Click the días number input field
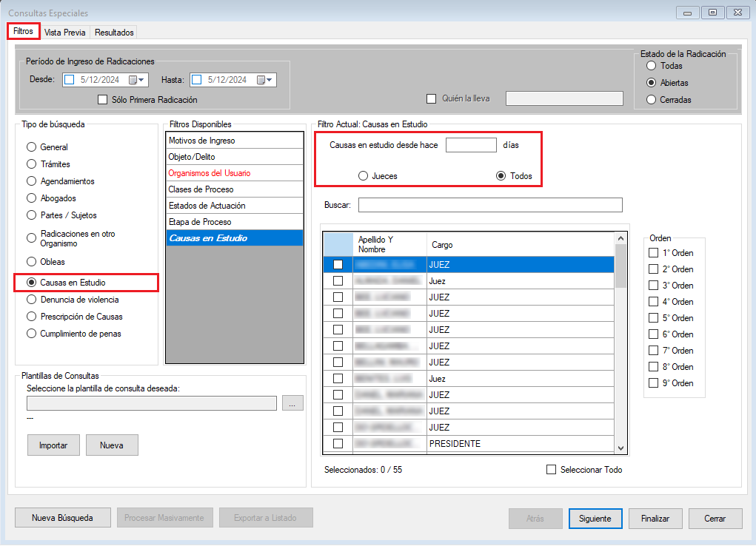The width and height of the screenshot is (756, 546). 471,145
